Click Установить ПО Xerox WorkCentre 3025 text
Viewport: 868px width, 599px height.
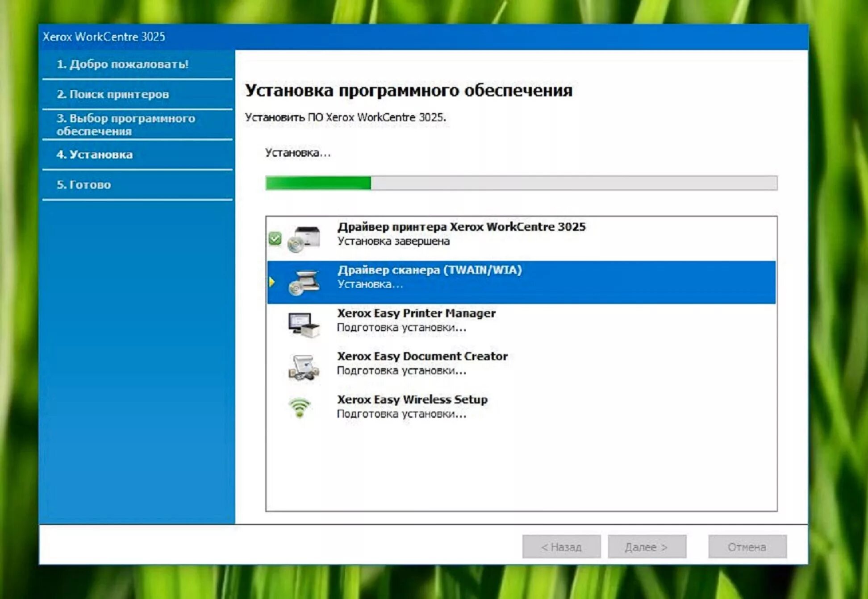point(345,117)
